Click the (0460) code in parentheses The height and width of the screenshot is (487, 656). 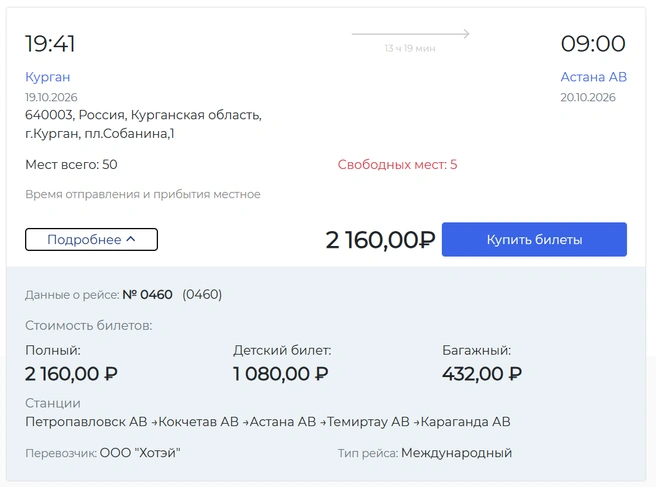(x=202, y=295)
